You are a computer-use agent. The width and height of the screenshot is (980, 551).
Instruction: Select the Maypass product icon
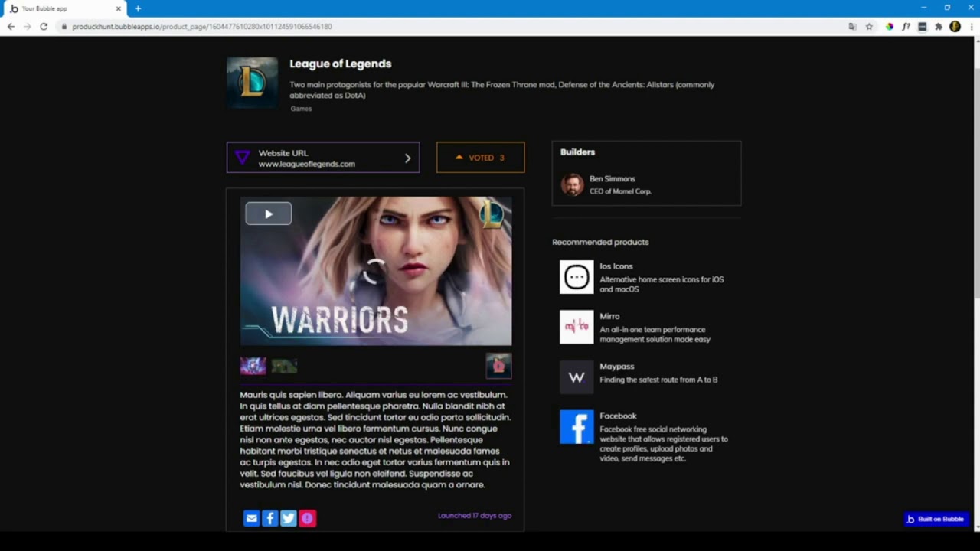pyautogui.click(x=577, y=377)
